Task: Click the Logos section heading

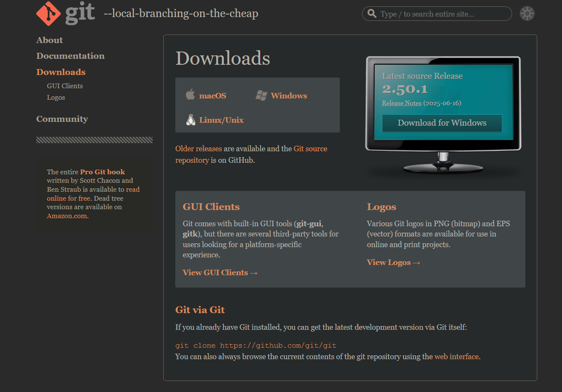Action: 382,207
